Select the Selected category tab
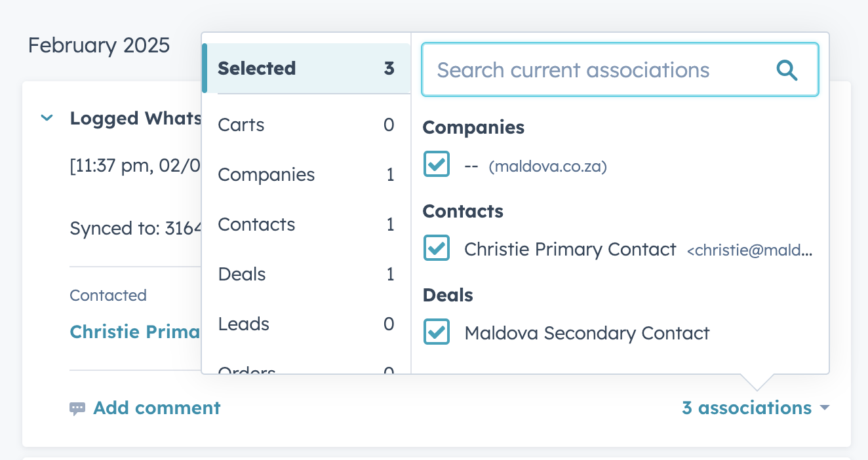Screen dimensions: 868x460 pos(306,68)
